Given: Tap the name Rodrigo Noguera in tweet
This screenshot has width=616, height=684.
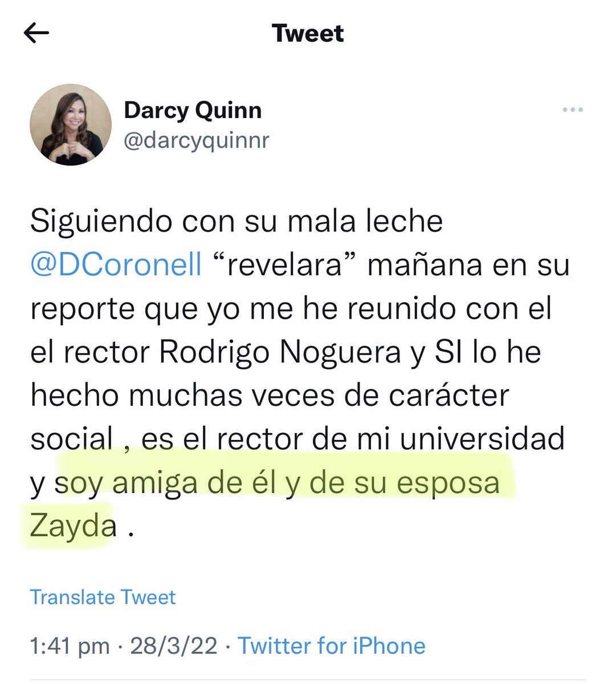Looking at the screenshot, I should coord(280,352).
